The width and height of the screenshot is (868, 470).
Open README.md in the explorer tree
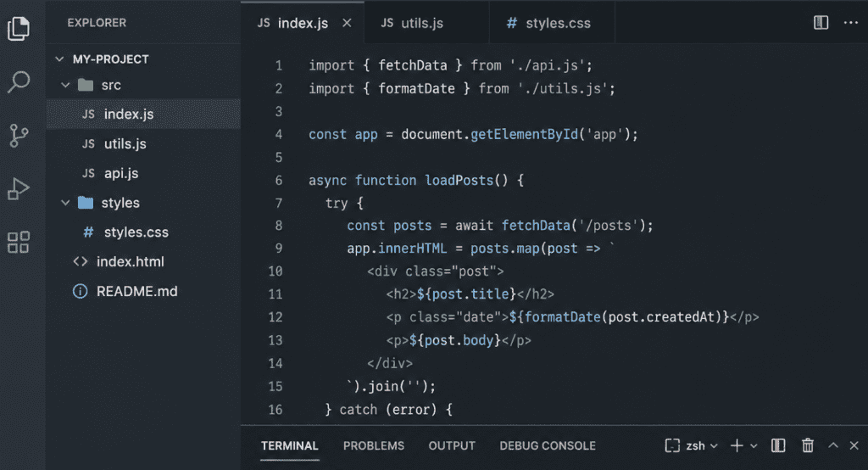point(143,291)
